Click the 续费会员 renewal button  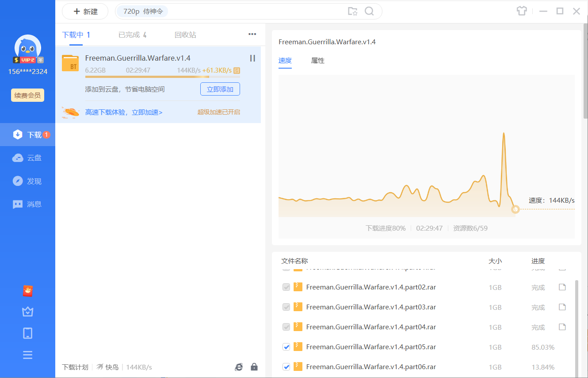click(x=27, y=95)
